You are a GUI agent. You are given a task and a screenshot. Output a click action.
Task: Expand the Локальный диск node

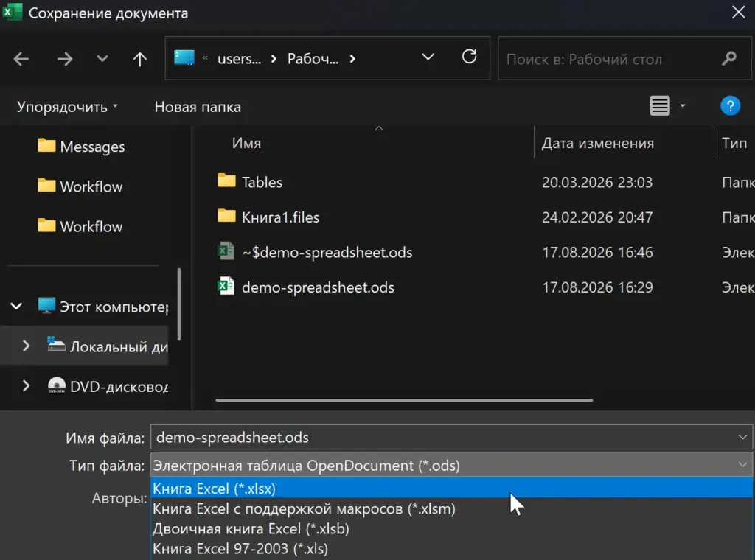[x=26, y=346]
